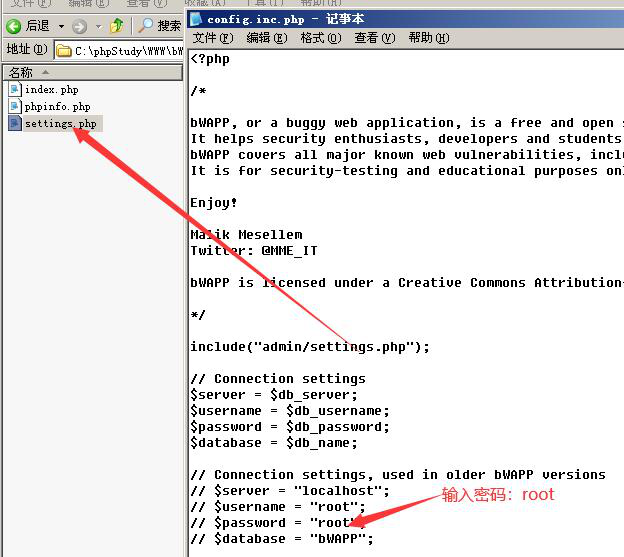Click the $server = $db_server; line
Viewport: 624px width, 557px height.
(x=274, y=395)
